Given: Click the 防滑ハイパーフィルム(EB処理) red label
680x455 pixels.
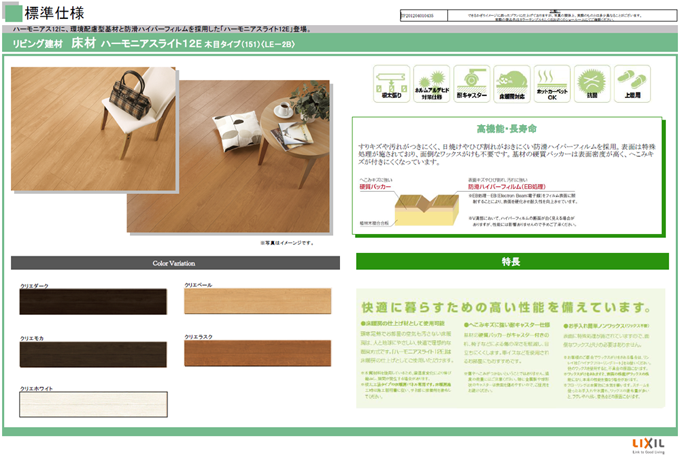Looking at the screenshot, I should (507, 187).
